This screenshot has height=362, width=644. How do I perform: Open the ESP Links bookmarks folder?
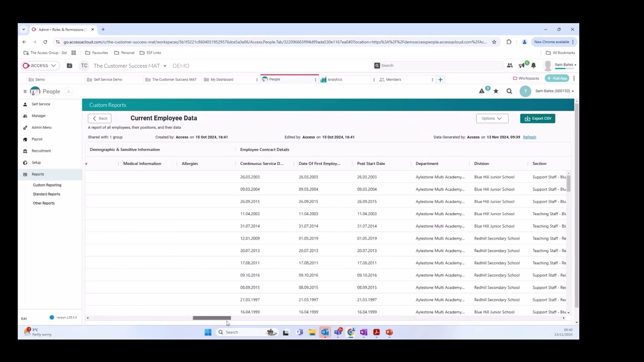(x=150, y=53)
